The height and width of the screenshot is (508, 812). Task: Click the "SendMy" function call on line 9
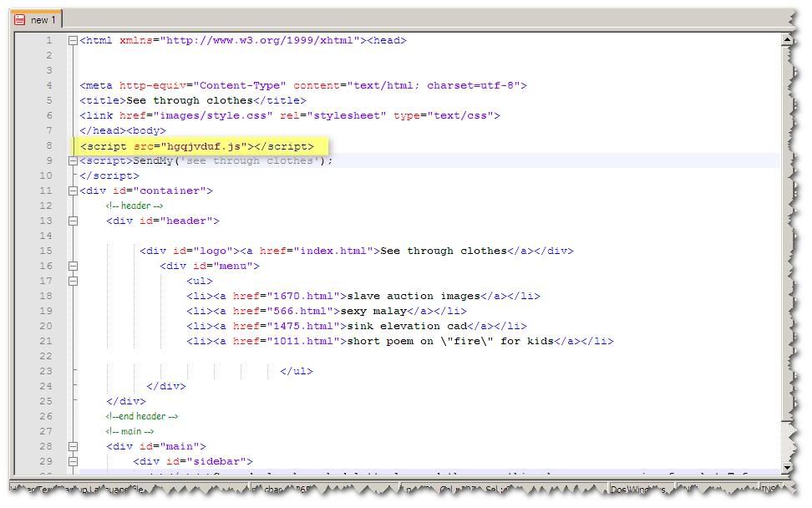pos(153,160)
